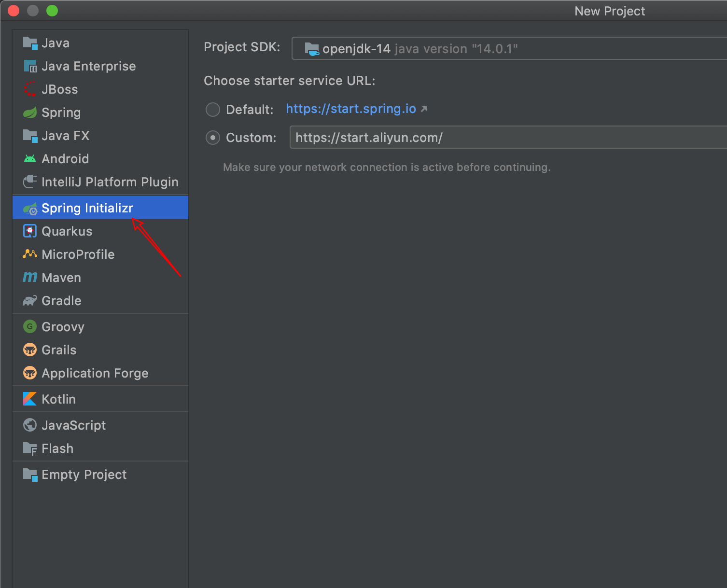This screenshot has height=588, width=727.
Task: Click the 'Project SDK:' label
Action: pos(242,47)
